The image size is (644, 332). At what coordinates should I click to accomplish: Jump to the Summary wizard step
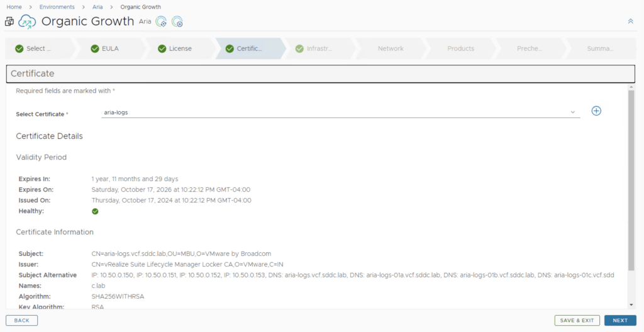point(600,48)
